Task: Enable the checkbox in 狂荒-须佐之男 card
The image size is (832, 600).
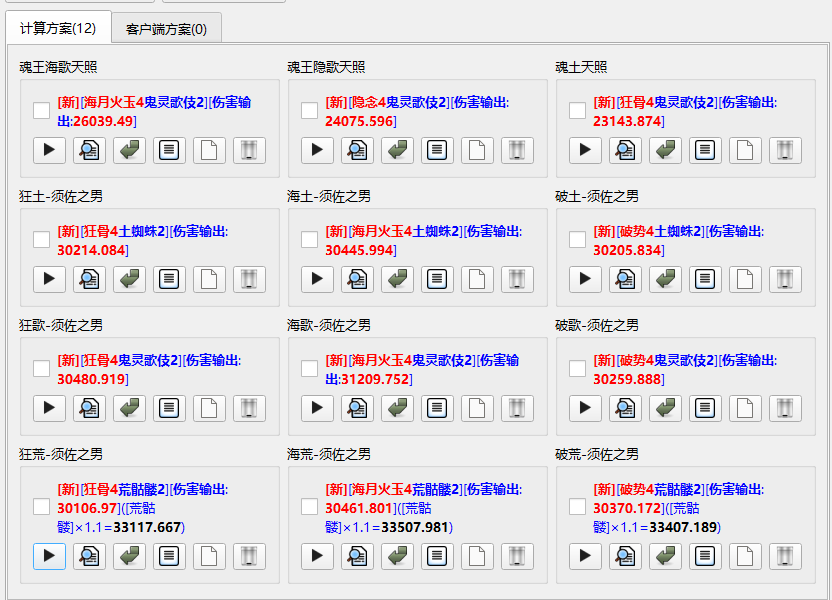Action: [x=41, y=507]
